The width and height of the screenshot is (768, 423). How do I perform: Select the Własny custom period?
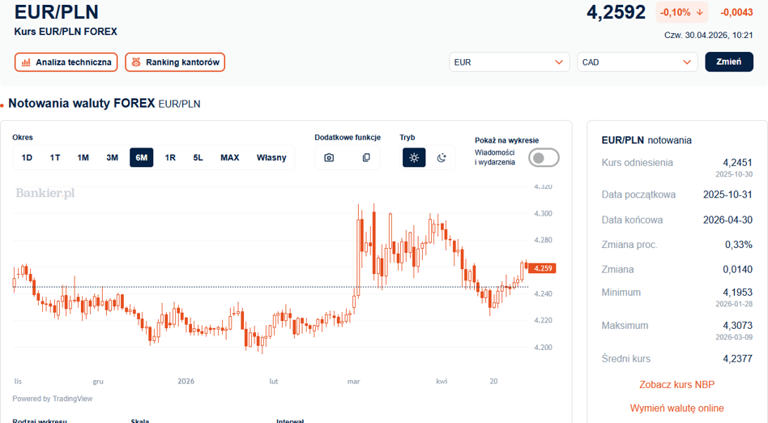coord(271,157)
